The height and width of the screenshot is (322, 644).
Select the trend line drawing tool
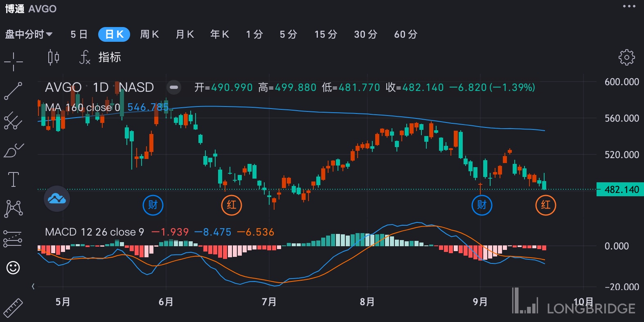click(x=13, y=91)
